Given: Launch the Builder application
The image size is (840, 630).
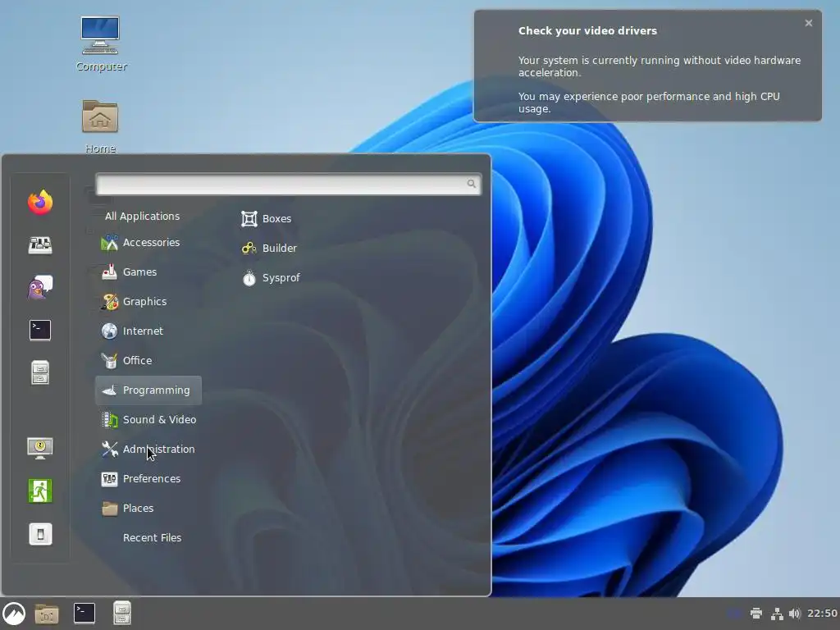Looking at the screenshot, I should [268, 248].
